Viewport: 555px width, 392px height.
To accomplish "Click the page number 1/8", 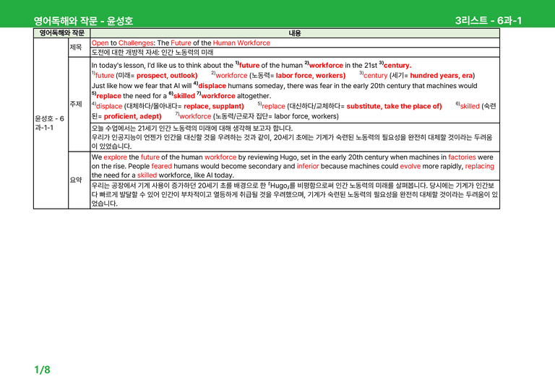I will tap(42, 370).
